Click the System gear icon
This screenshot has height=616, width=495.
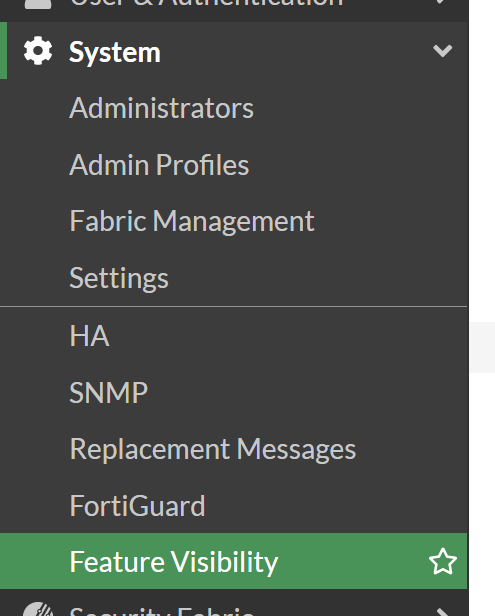point(38,51)
